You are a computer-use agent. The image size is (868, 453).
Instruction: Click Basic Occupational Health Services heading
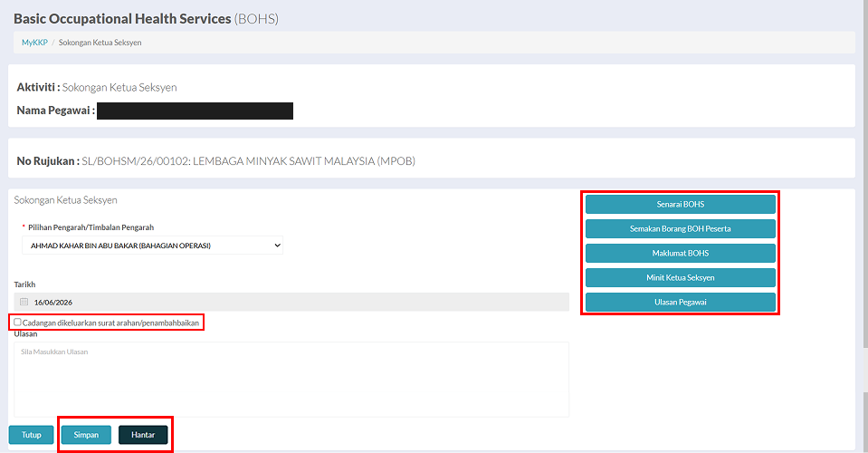[146, 19]
